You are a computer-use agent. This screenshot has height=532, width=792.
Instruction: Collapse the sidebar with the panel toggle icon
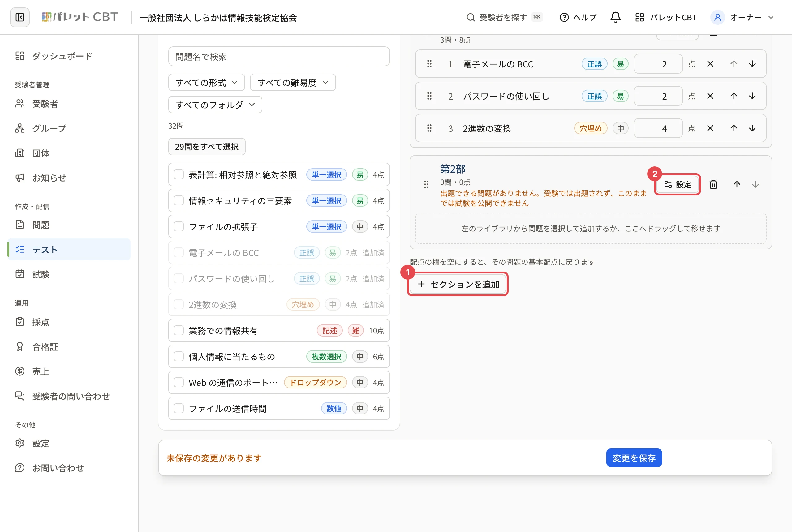coord(20,17)
